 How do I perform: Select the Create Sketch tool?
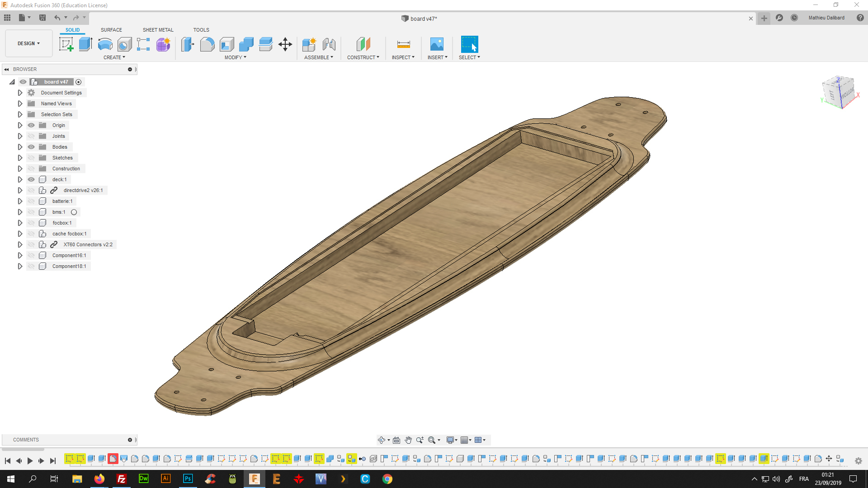pos(66,44)
